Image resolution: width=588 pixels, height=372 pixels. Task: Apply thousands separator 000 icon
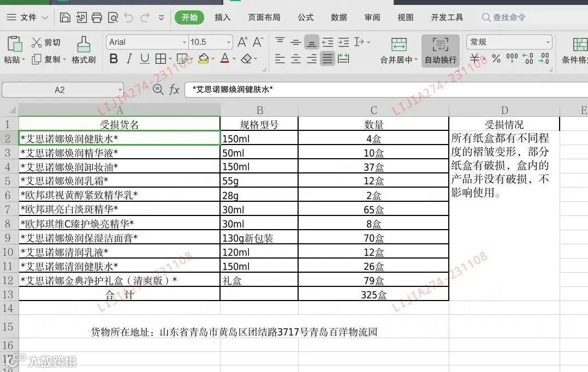pos(512,58)
